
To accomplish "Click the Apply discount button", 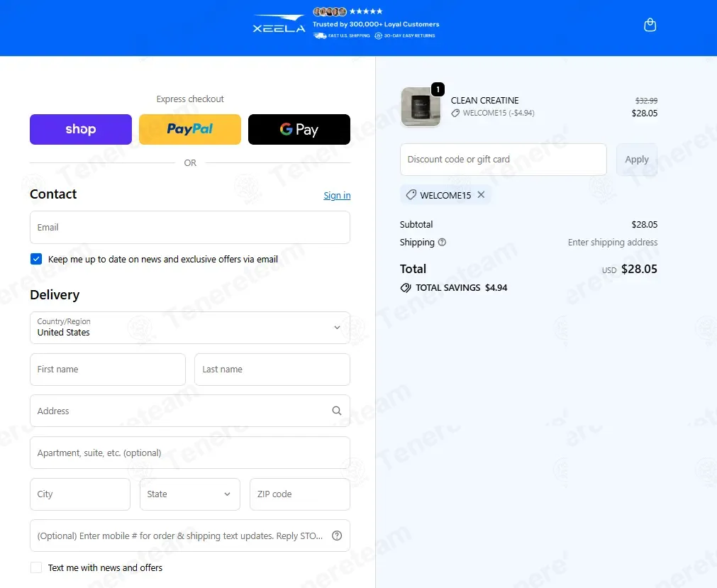I will (x=637, y=159).
